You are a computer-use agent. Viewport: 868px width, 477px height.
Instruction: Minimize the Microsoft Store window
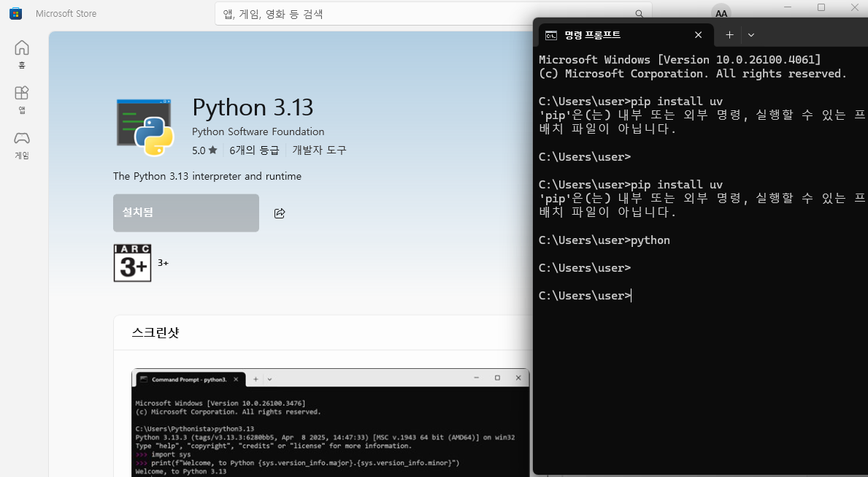click(x=789, y=7)
